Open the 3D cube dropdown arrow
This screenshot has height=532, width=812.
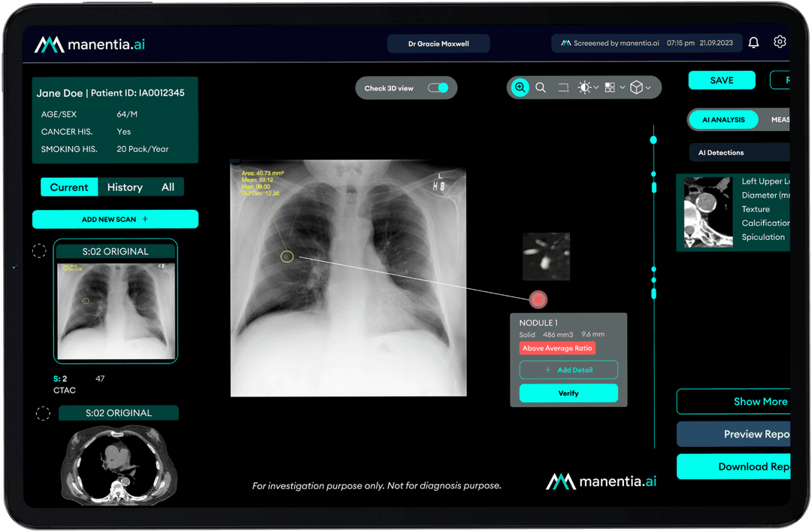(648, 87)
